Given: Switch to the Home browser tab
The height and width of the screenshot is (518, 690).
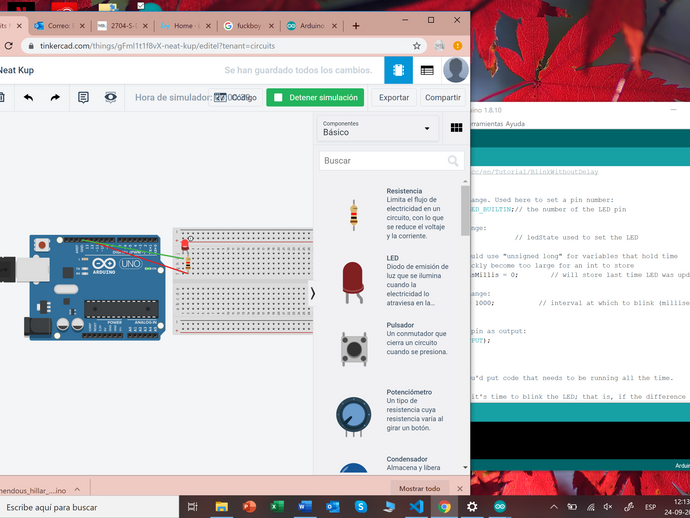Looking at the screenshot, I should click(x=186, y=26).
